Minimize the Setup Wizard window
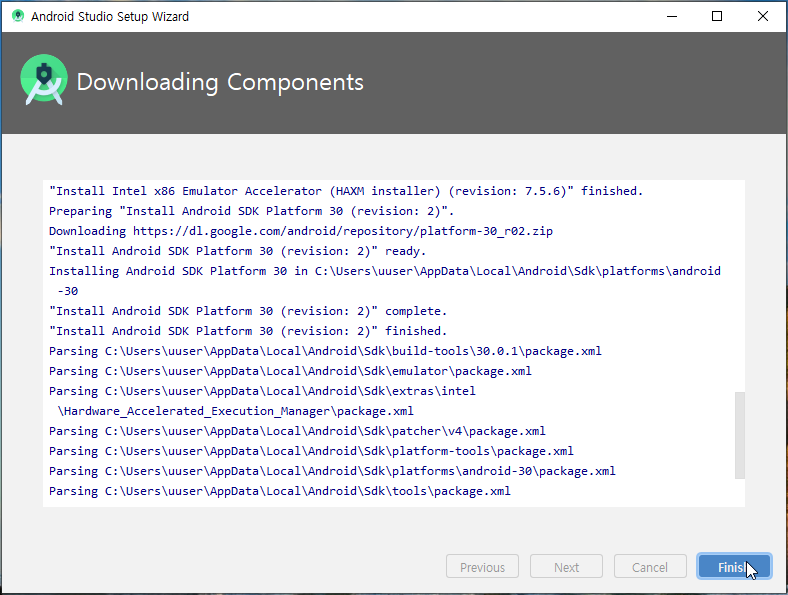 pos(672,16)
